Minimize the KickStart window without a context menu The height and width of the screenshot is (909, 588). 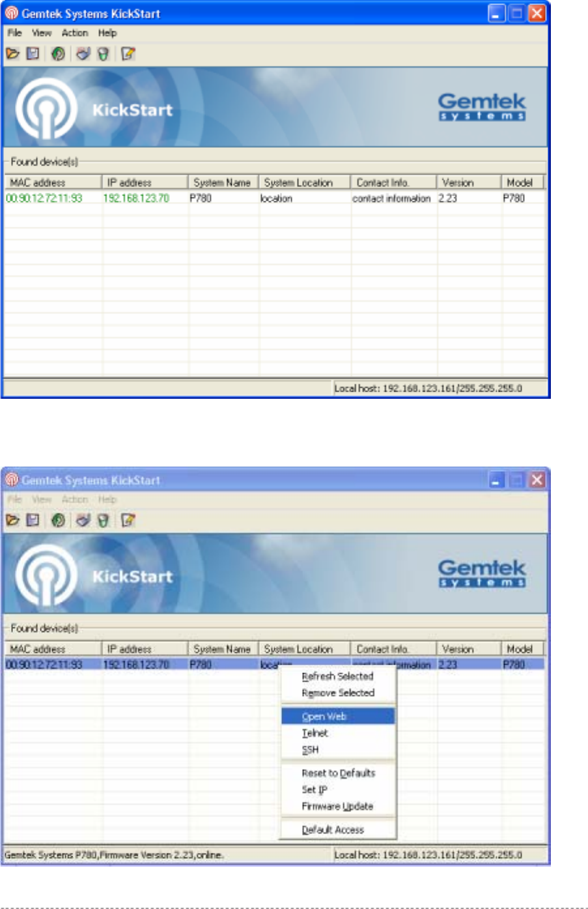(x=497, y=14)
